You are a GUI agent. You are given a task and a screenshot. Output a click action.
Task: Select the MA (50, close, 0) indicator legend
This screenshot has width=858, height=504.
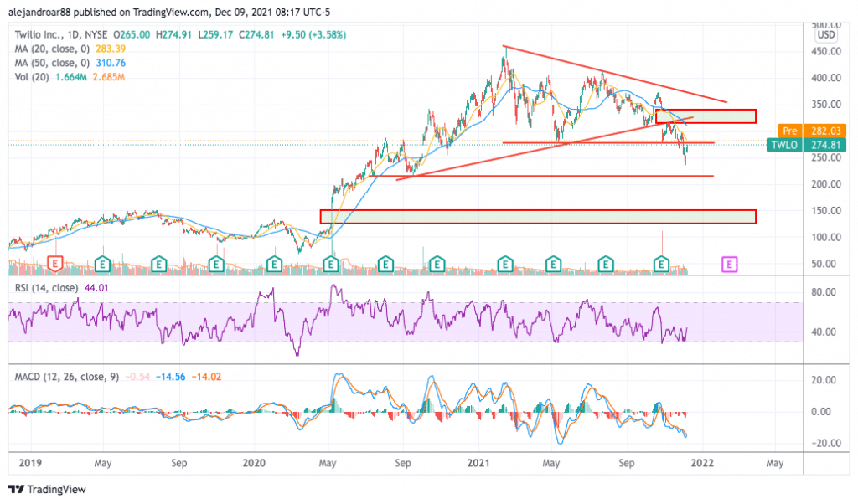(52, 63)
